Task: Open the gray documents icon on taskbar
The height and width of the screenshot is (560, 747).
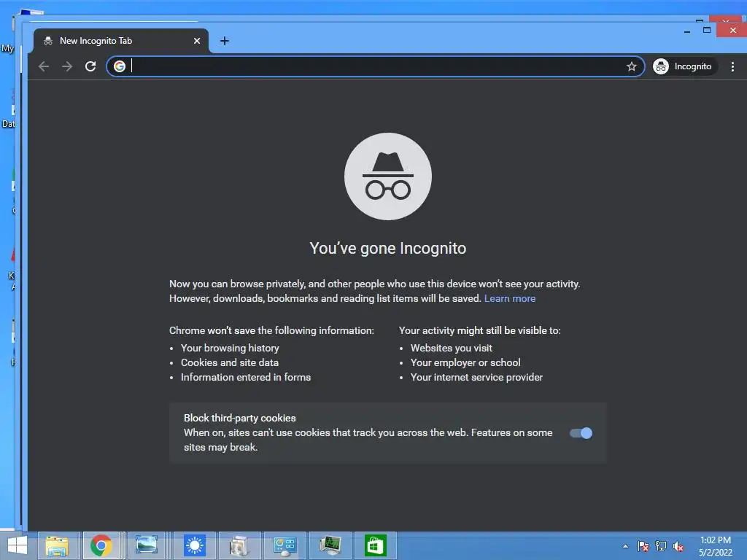Action: [239, 545]
